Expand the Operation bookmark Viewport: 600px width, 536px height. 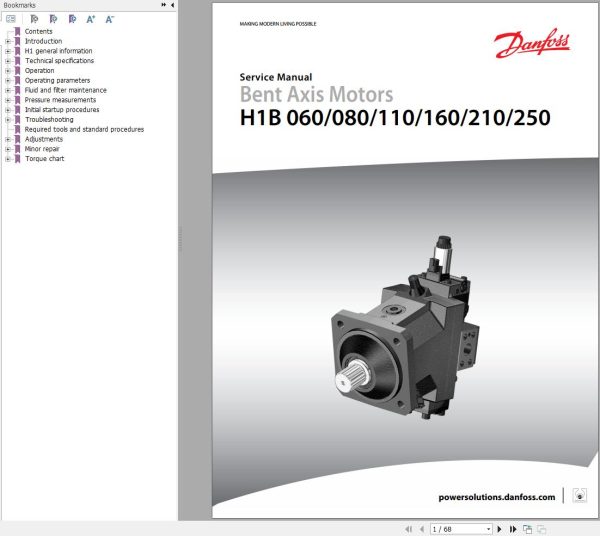click(x=8, y=71)
